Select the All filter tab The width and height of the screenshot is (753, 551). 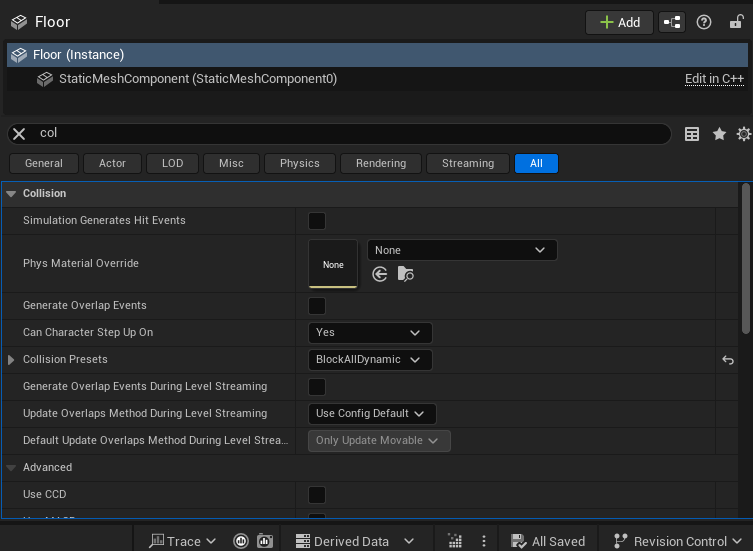[536, 163]
